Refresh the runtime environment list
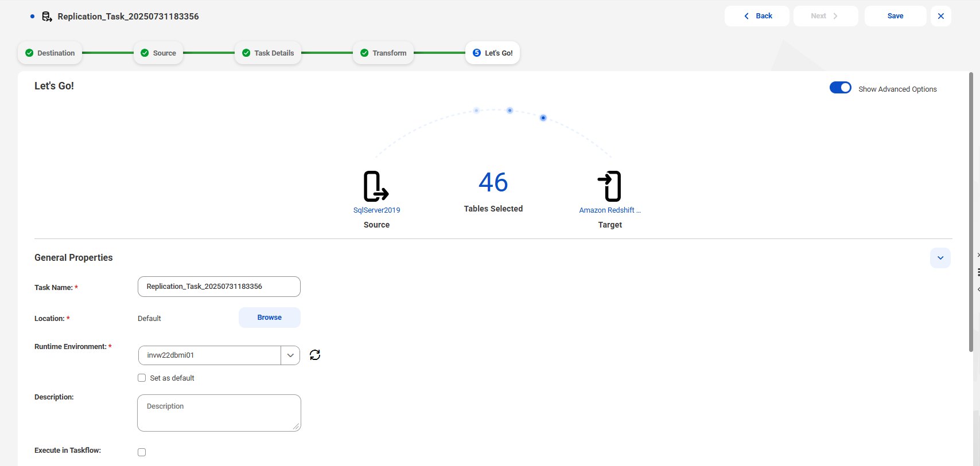This screenshot has width=980, height=466. (x=315, y=355)
